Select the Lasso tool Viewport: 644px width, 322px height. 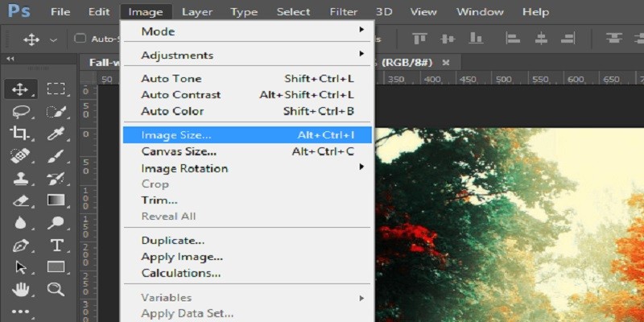pos(20,111)
